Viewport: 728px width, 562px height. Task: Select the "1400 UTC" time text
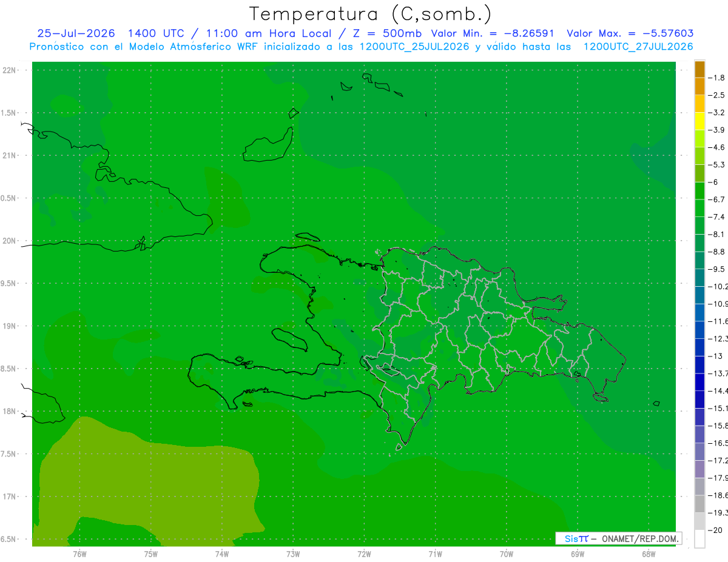pos(155,33)
